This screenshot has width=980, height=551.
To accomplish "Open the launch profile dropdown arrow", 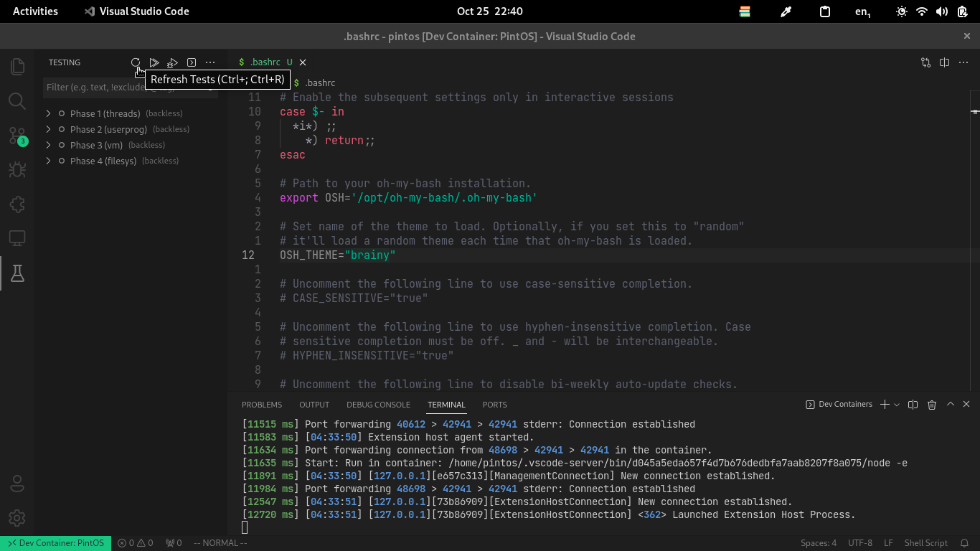I will click(x=897, y=405).
